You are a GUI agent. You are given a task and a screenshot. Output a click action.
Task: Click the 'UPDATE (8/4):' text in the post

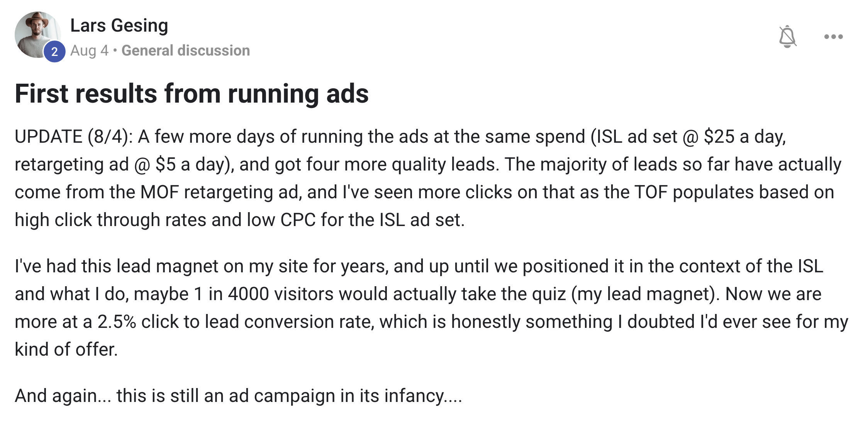coord(73,137)
